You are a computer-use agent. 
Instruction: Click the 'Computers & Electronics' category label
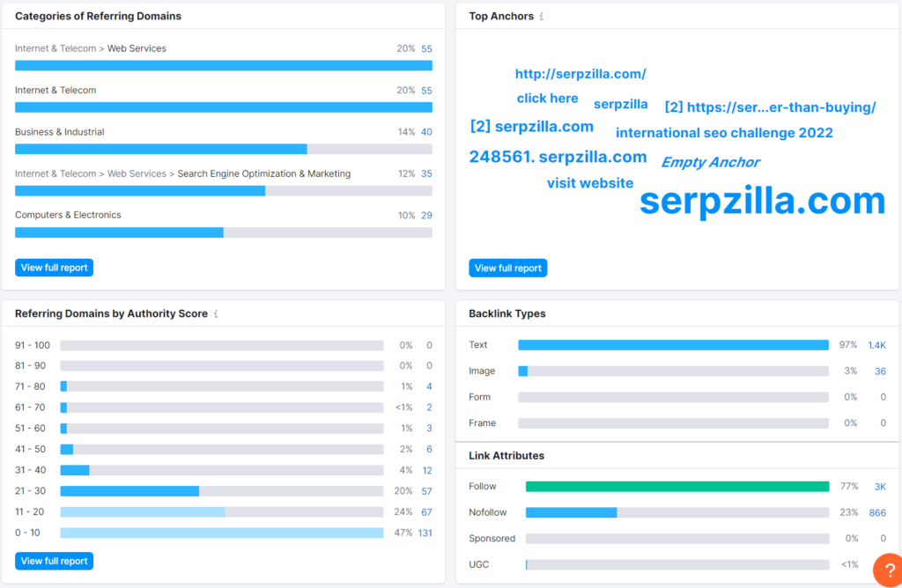[x=68, y=215]
